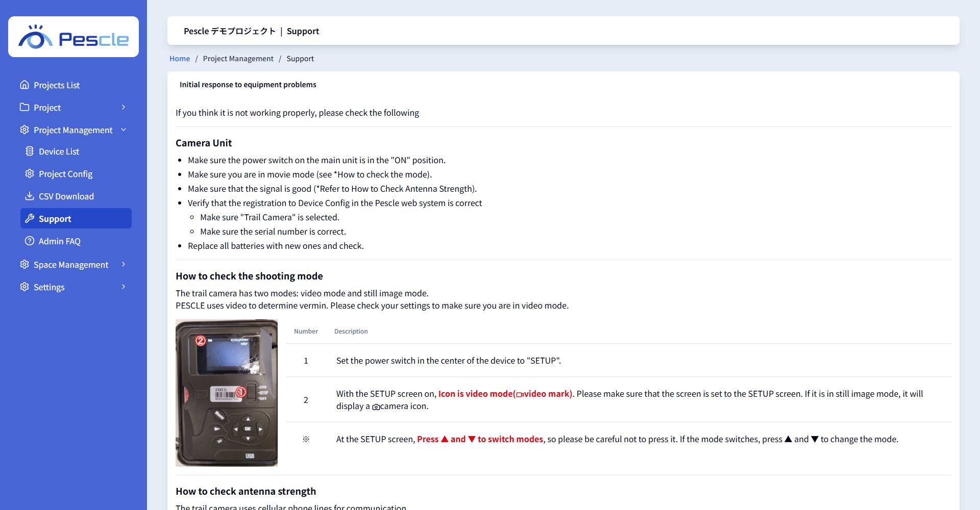This screenshot has width=980, height=510.
Task: Expand the Project menu chevron
Action: click(124, 107)
